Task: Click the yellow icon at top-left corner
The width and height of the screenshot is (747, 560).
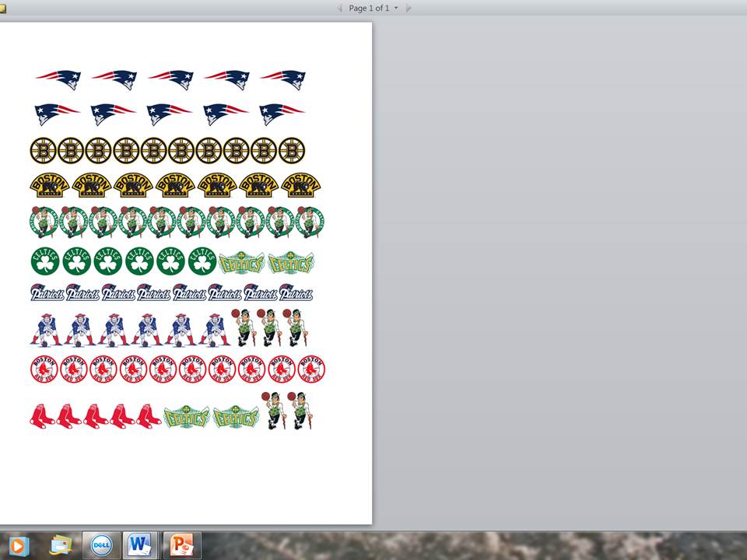Action: pos(2,9)
